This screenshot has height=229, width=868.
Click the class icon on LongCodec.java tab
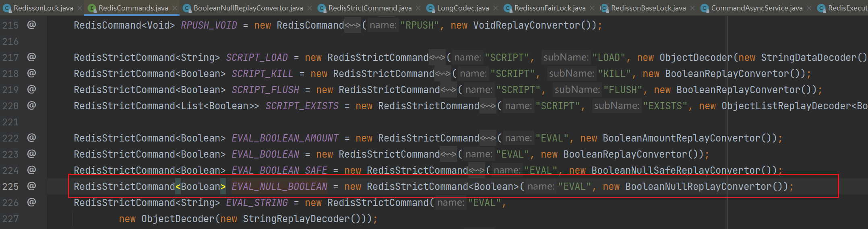(430, 8)
